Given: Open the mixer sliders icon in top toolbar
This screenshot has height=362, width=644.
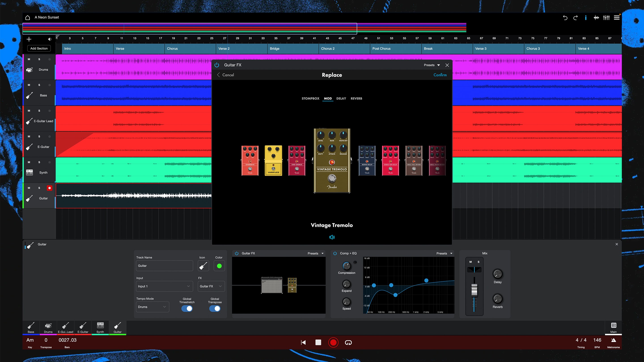Looking at the screenshot, I should [606, 17].
